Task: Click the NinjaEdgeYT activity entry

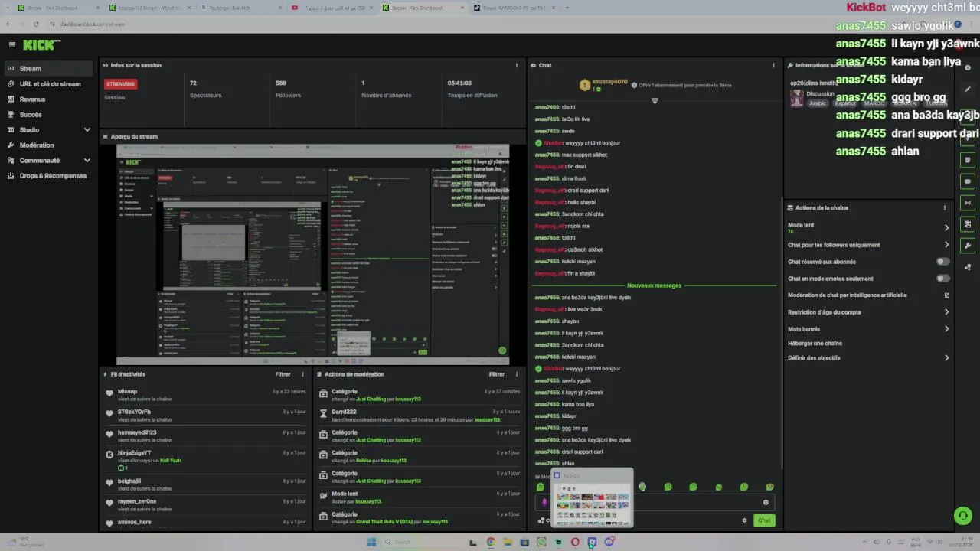Action: click(x=207, y=460)
